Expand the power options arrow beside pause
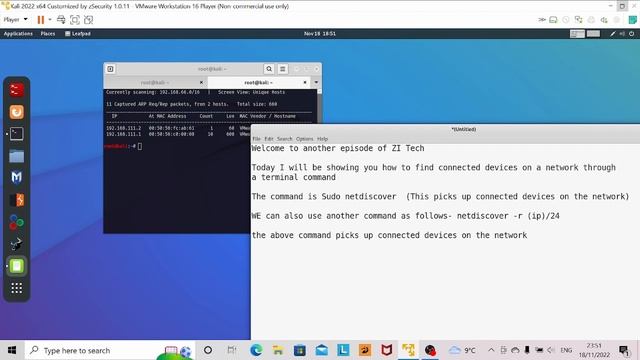Viewport: 640px width, 360px height. (x=50, y=20)
